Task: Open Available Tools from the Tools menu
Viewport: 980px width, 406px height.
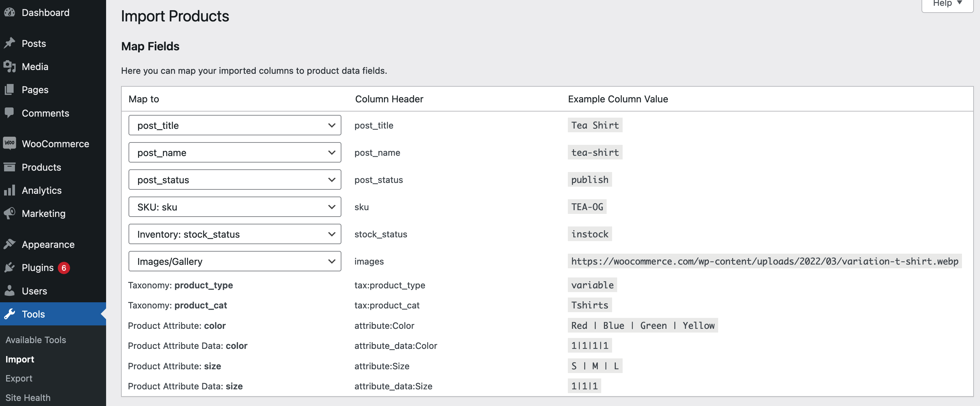Action: pyautogui.click(x=36, y=340)
